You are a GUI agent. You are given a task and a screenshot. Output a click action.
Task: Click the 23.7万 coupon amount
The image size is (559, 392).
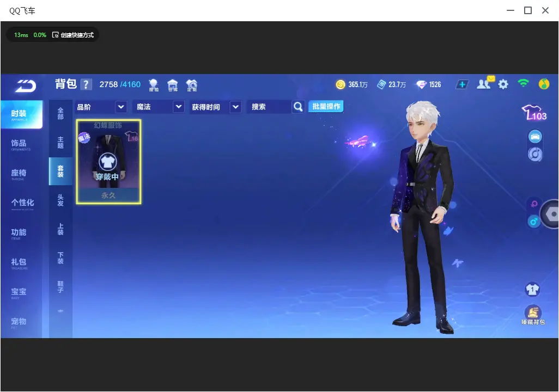tap(397, 85)
